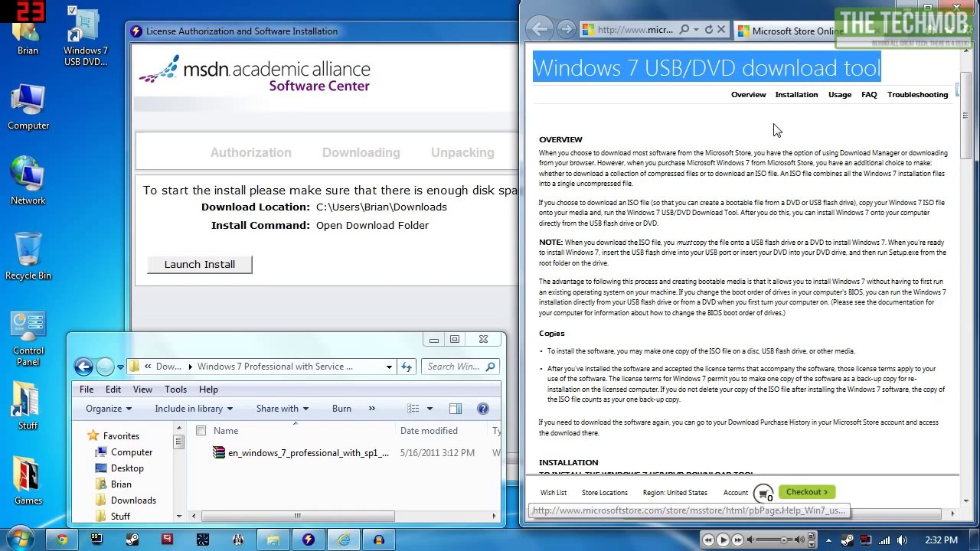Open the Edit menu in Explorer
This screenshot has width=980, height=551.
(x=113, y=390)
